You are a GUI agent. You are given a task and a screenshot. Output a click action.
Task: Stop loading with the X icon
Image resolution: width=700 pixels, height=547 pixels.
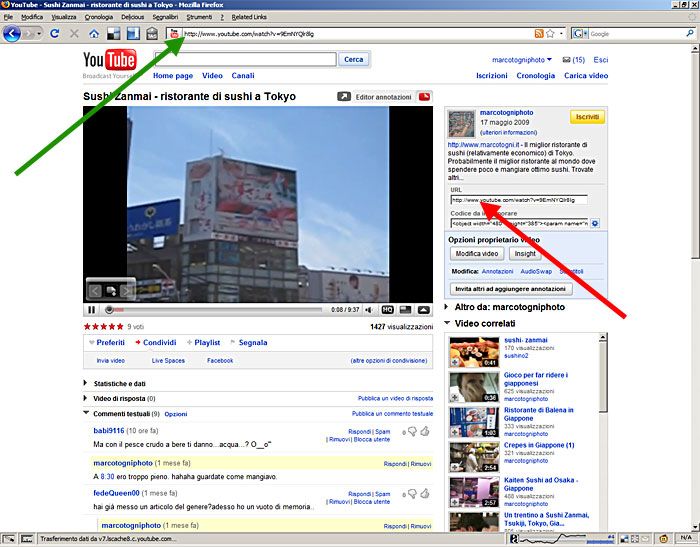(74, 33)
